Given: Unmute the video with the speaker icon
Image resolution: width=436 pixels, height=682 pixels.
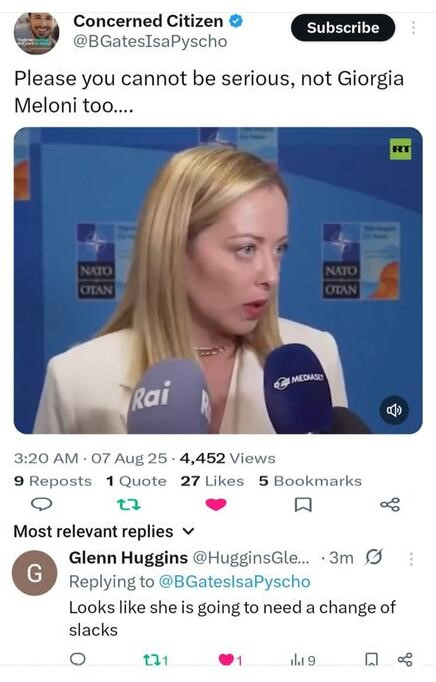Looking at the screenshot, I should pyautogui.click(x=394, y=410).
